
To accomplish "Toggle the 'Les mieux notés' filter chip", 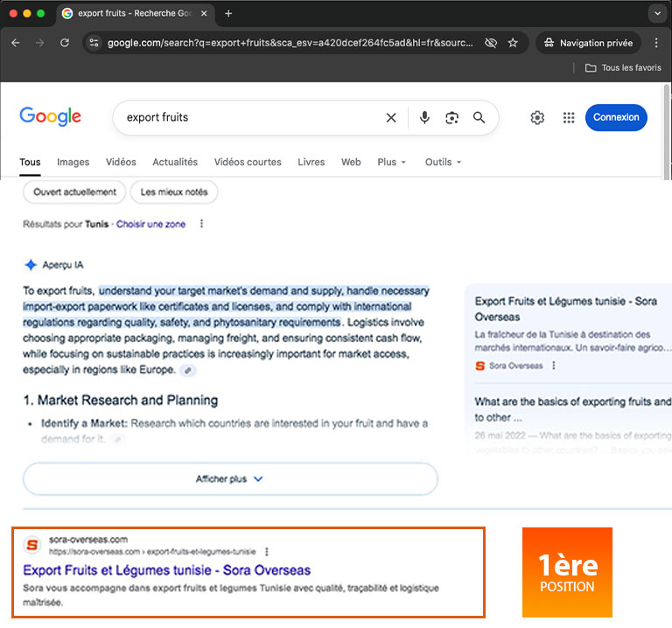I will [x=174, y=192].
